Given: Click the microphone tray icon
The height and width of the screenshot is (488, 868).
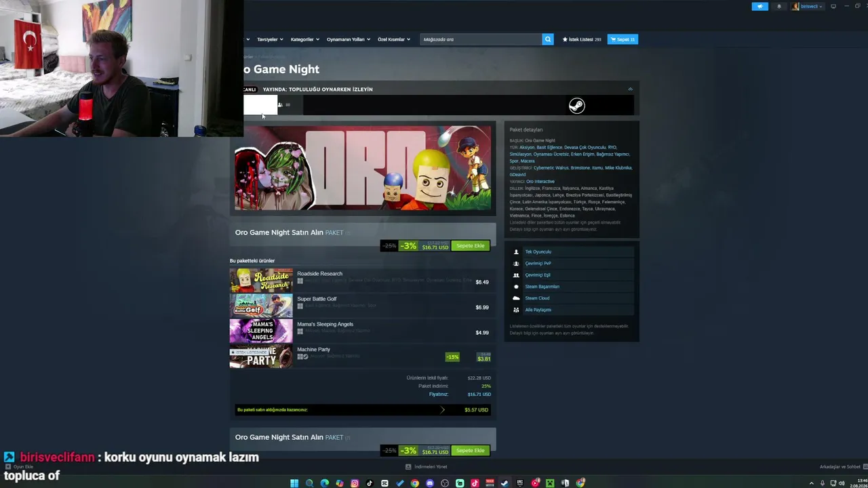Looking at the screenshot, I should (823, 483).
